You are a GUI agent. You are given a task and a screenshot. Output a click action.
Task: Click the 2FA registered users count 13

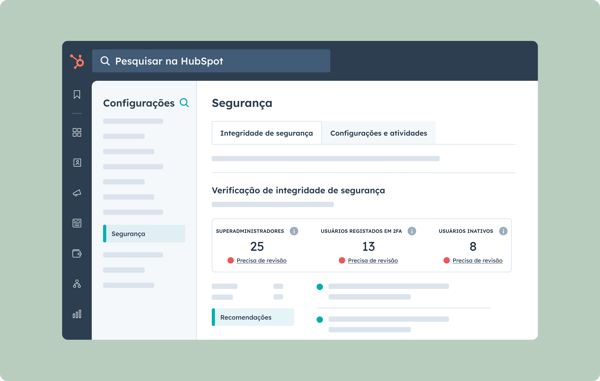click(x=368, y=246)
